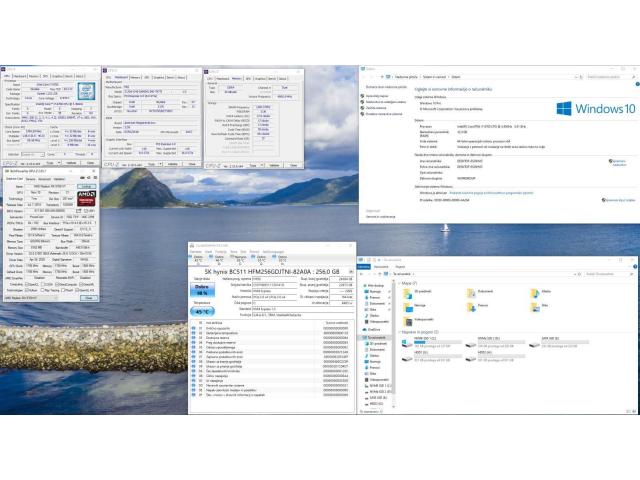This screenshot has height=480, width=640.
Task: Open the Slike pictures folder icon
Action: click(x=535, y=307)
